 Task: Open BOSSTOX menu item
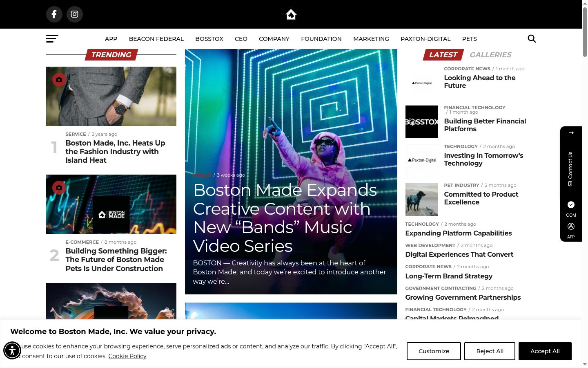click(209, 39)
